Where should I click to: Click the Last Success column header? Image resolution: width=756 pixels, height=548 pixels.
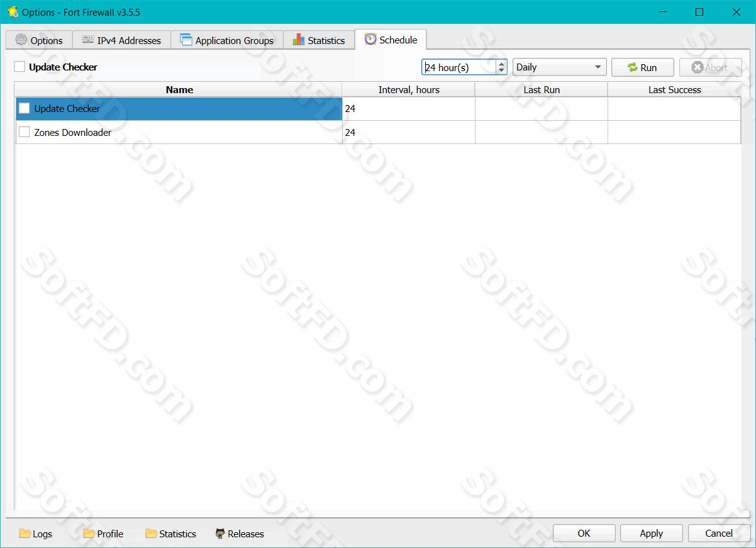[x=674, y=89]
